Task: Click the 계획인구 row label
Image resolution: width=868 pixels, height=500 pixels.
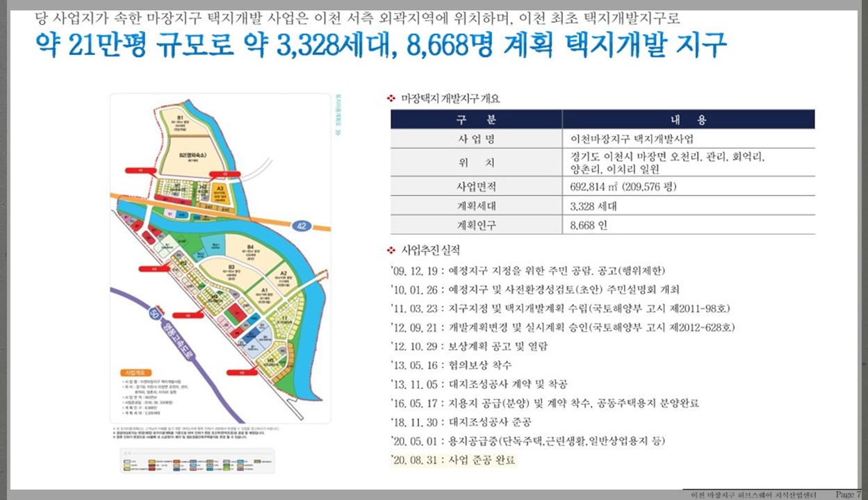Action: [476, 225]
